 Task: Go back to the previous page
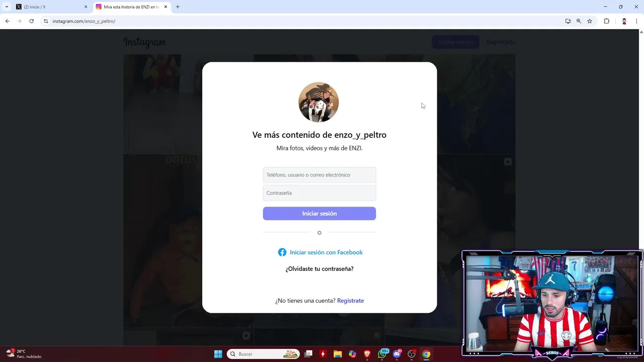click(x=7, y=21)
